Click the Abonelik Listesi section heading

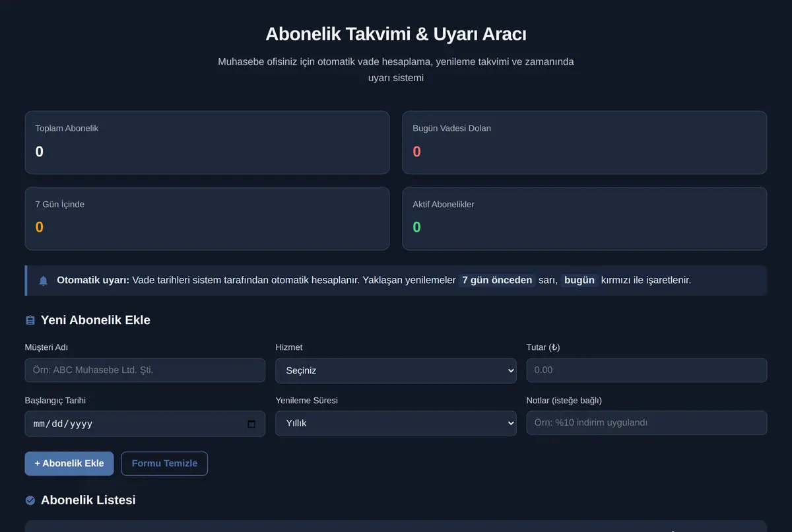click(x=88, y=500)
